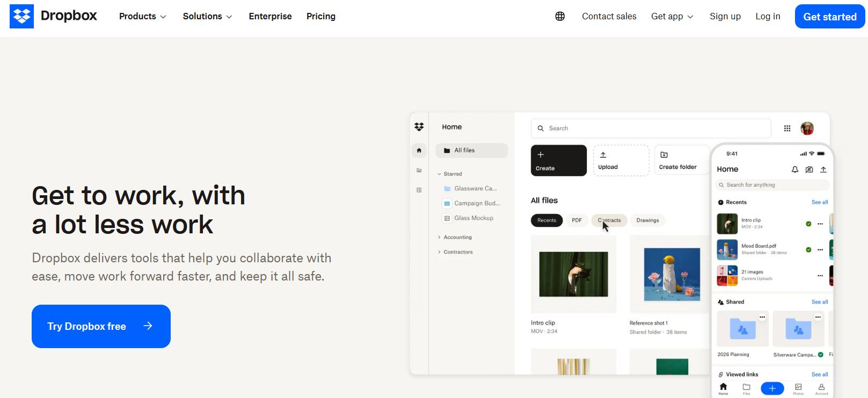The height and width of the screenshot is (398, 868).
Task: Open the user avatar in the mockup
Action: [807, 128]
